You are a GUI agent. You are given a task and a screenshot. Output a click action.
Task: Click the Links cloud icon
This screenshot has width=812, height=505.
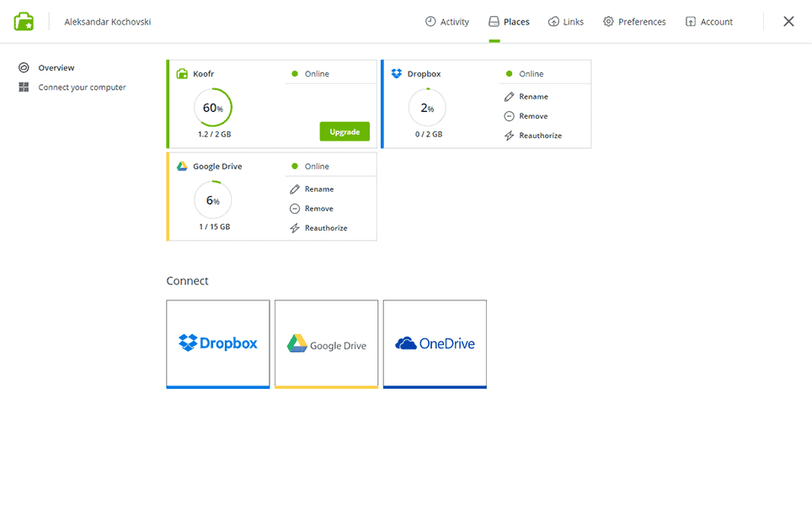(x=553, y=21)
